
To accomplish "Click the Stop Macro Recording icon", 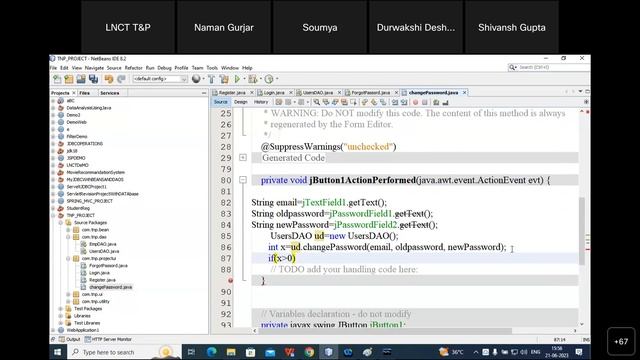I will [424, 102].
